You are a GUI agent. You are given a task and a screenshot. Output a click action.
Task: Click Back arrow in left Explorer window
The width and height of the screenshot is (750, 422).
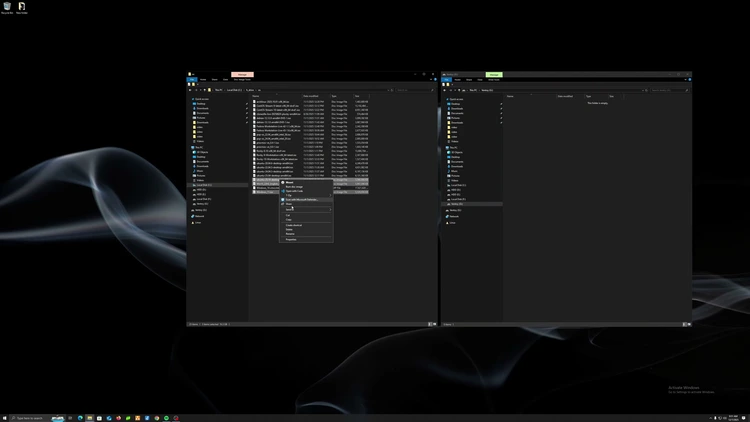190,90
